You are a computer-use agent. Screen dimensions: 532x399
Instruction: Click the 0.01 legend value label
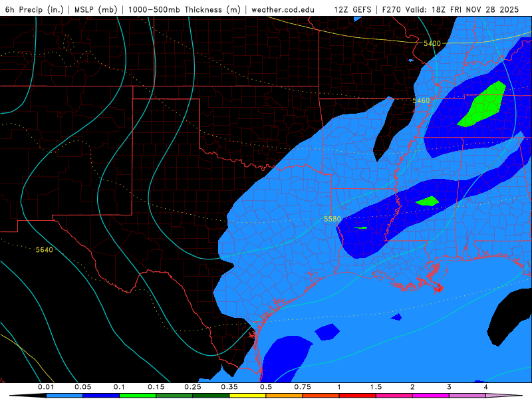coord(46,387)
